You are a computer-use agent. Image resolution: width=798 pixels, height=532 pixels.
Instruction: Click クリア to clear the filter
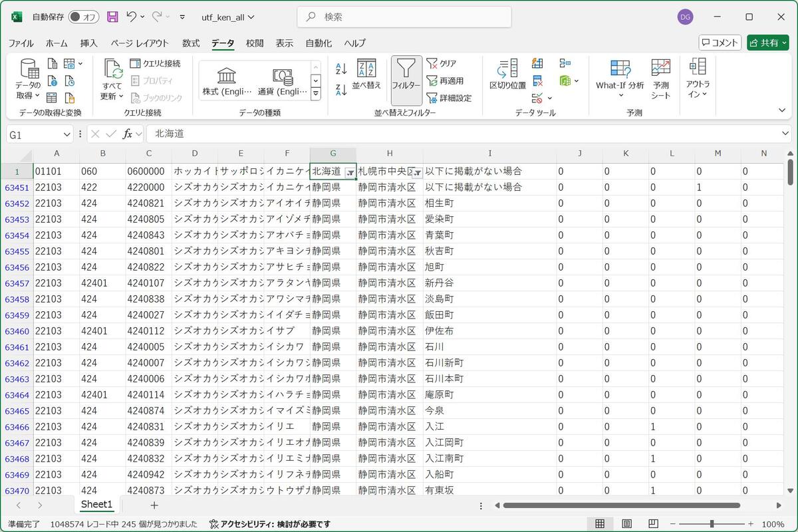pyautogui.click(x=442, y=63)
